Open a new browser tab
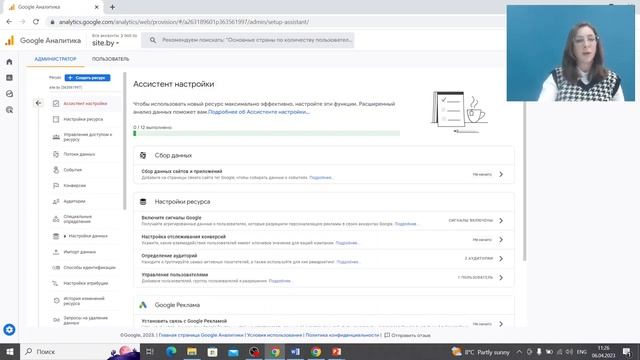640x360 pixels. point(112,7)
